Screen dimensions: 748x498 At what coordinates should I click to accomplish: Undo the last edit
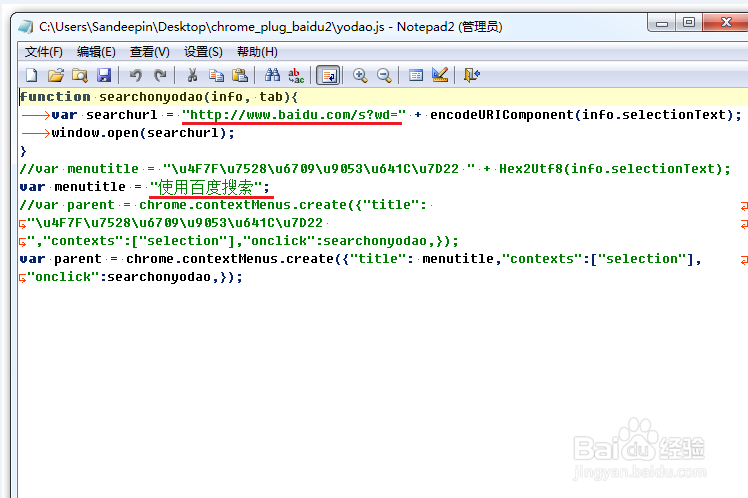coord(135,75)
